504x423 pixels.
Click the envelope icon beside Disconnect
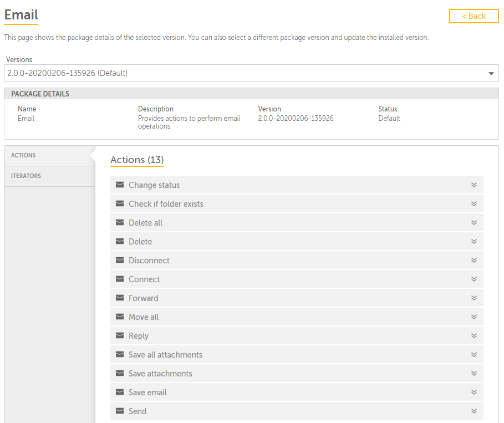(x=120, y=260)
